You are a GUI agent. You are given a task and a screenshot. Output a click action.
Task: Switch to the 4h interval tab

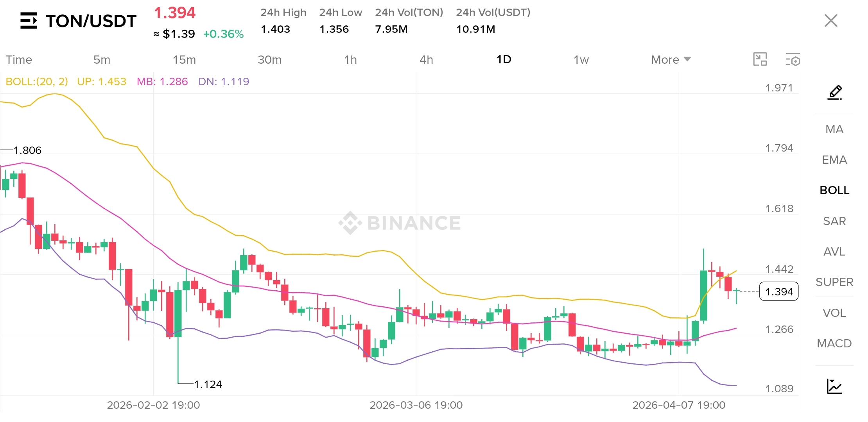point(426,60)
